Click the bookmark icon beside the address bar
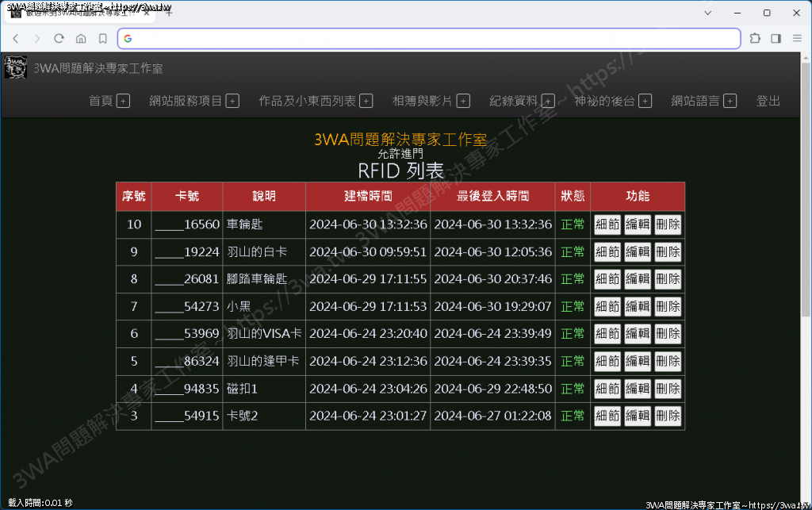Image resolution: width=812 pixels, height=510 pixels. 103,38
